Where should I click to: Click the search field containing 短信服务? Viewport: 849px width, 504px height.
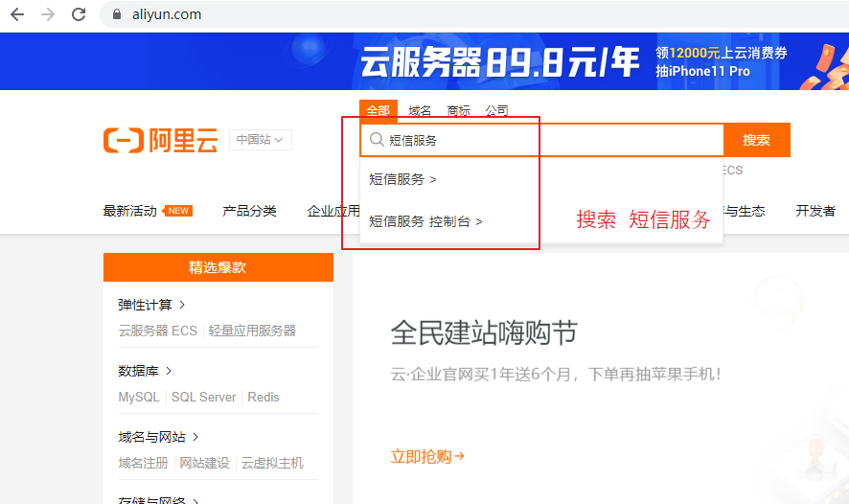pos(542,140)
